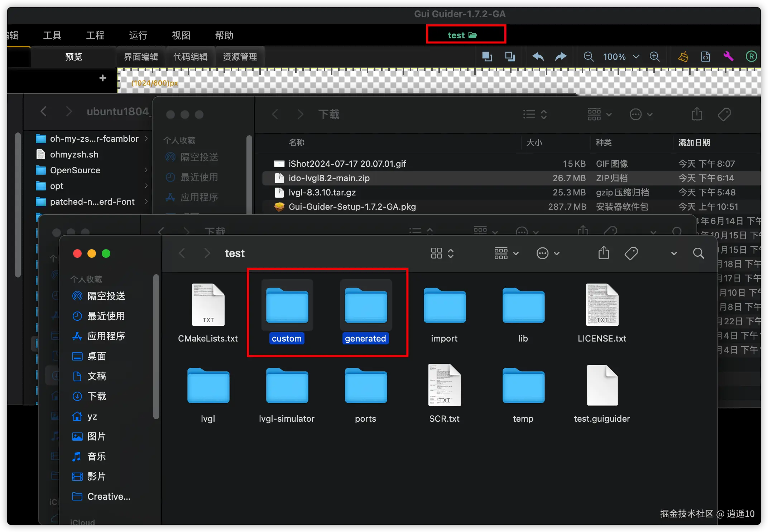This screenshot has height=532, width=768.
Task: Click the orange broom clean icon
Action: (683, 57)
